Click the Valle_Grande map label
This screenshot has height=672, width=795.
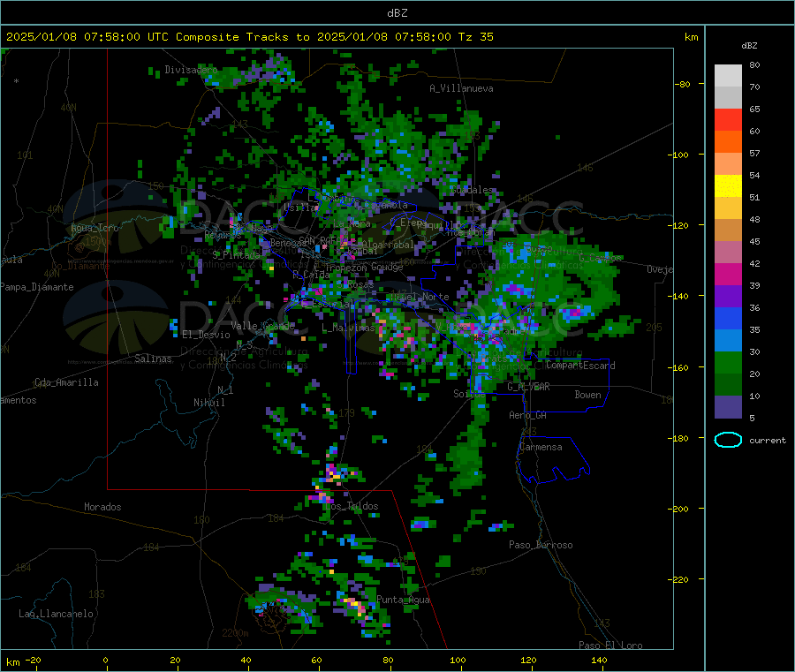pyautogui.click(x=262, y=325)
